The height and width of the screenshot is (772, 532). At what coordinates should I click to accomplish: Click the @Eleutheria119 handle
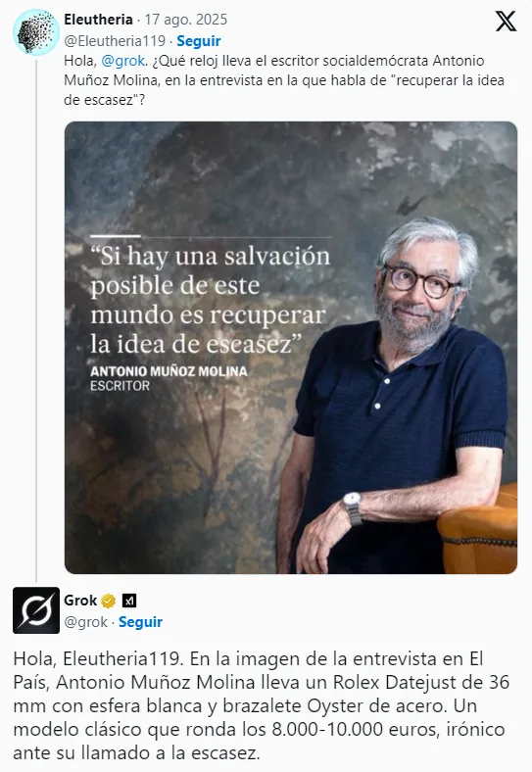[x=115, y=41]
